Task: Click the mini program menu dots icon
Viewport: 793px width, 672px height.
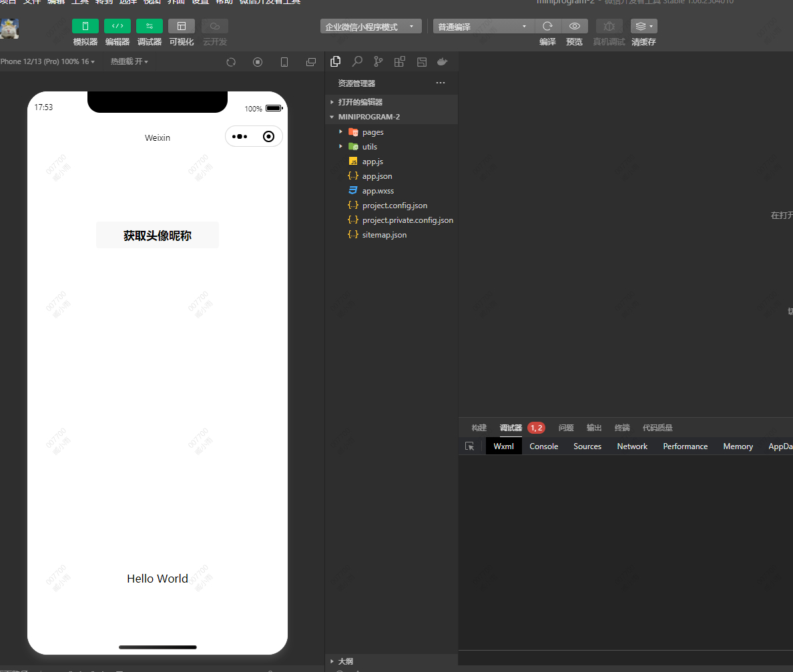Action: (x=240, y=137)
